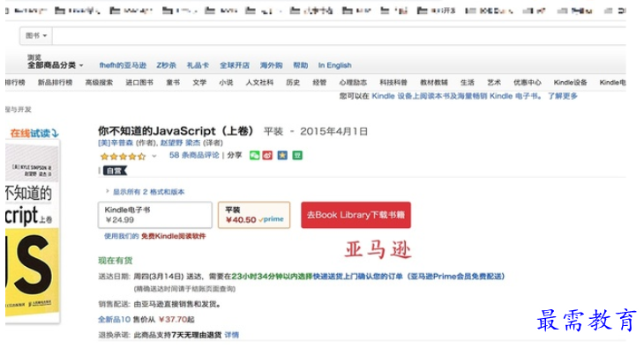Image resolution: width=644 pixels, height=348 pixels.
Task: Open the 优惠中心 page
Action: 528,83
